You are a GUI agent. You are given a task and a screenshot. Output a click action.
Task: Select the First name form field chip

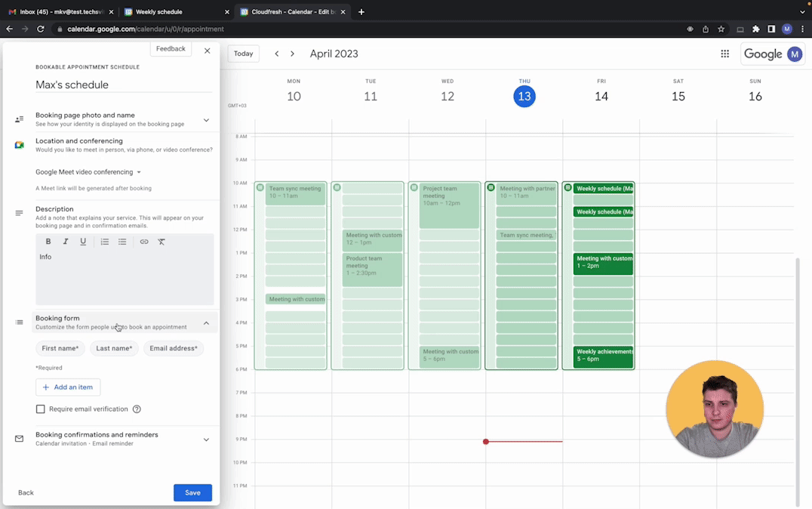[x=60, y=348]
